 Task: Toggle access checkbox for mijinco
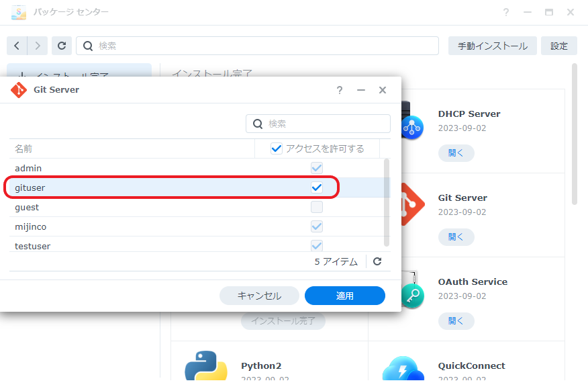317,226
